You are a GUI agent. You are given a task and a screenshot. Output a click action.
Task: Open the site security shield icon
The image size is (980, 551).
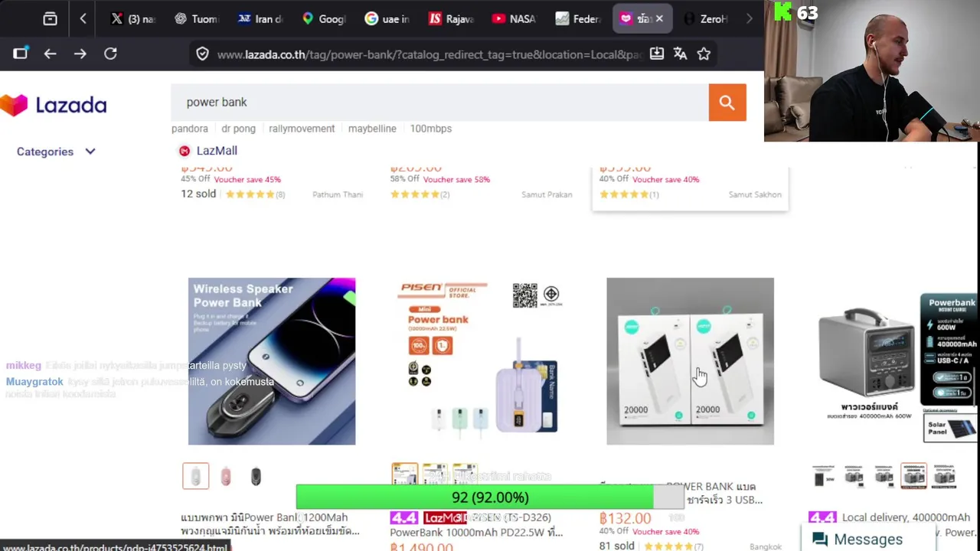202,54
